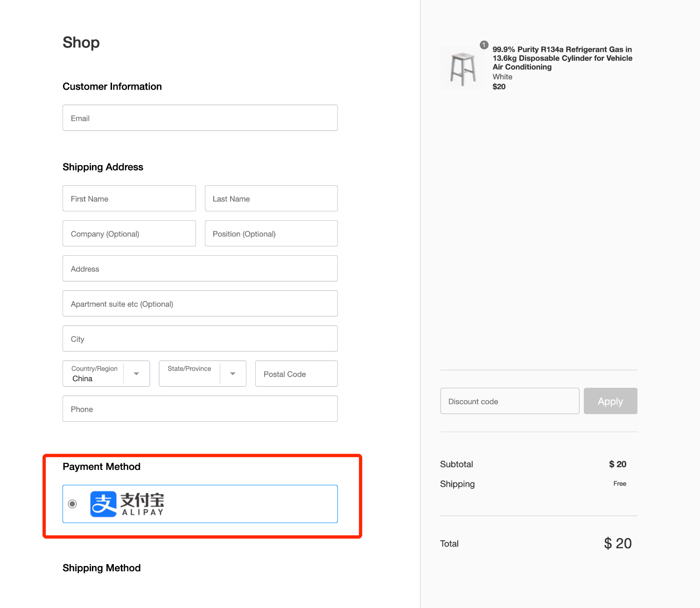Open the Country/Region dropdown arrow
The width and height of the screenshot is (700, 608).
coord(136,374)
